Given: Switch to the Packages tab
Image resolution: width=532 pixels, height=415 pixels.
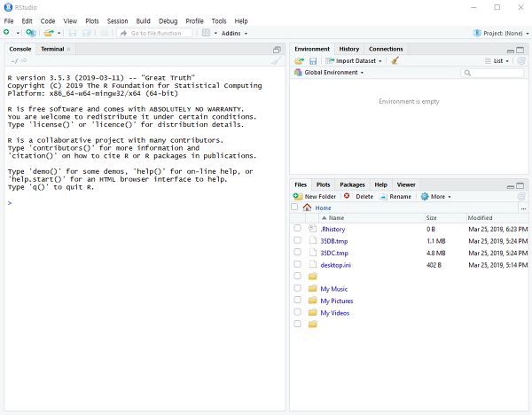Looking at the screenshot, I should click(x=352, y=184).
